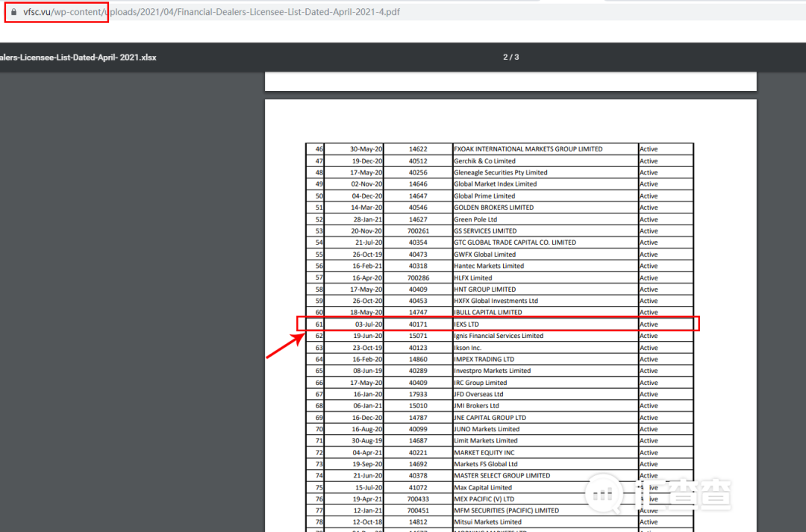Select Gerchik & Co Limited cell
The height and width of the screenshot is (532, 806).
coord(546,161)
